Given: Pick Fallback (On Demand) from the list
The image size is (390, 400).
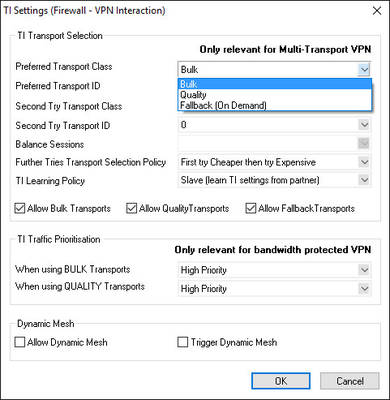Looking at the screenshot, I should coord(275,105).
